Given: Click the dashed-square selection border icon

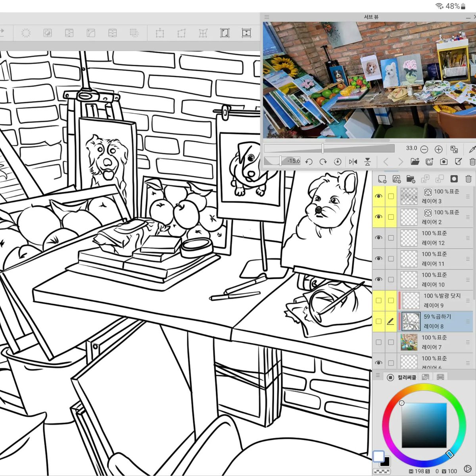Looking at the screenshot, I should (x=134, y=33).
